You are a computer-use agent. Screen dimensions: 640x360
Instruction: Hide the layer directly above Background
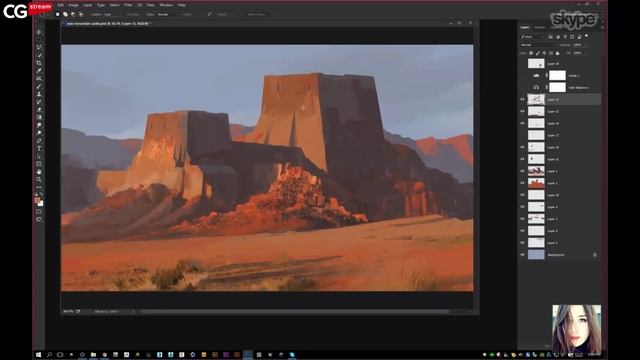pyautogui.click(x=522, y=242)
